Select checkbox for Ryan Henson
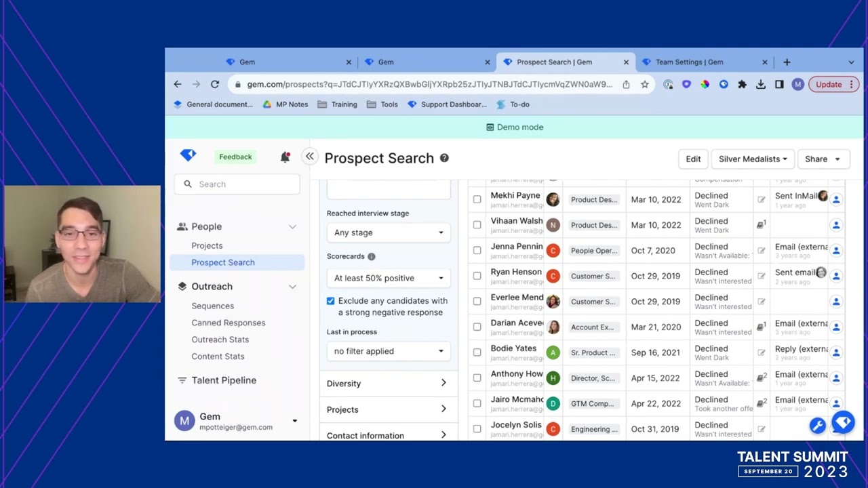Image resolution: width=868 pixels, height=488 pixels. [x=477, y=276]
